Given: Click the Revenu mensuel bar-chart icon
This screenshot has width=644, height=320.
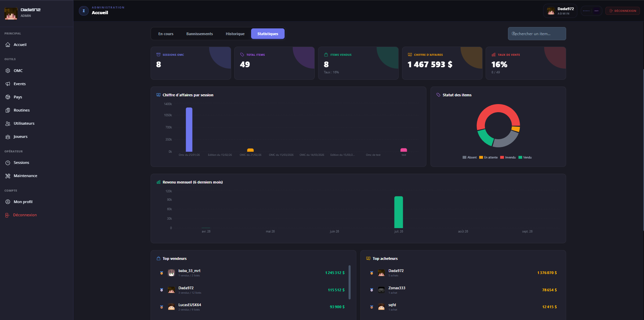Looking at the screenshot, I should coord(158,182).
